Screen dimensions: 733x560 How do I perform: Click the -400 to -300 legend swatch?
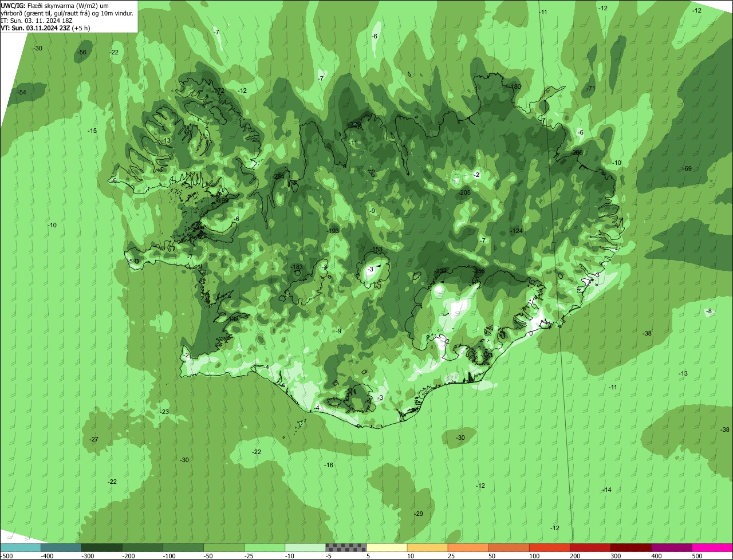click(x=61, y=547)
